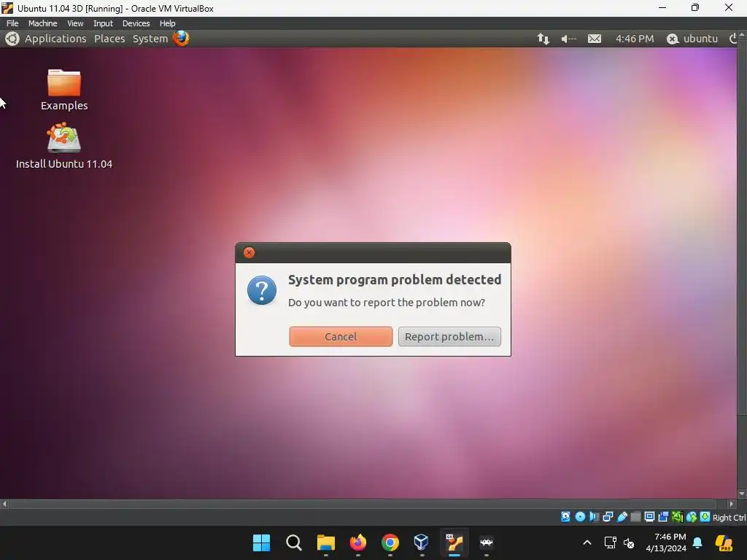The width and height of the screenshot is (747, 560).
Task: Open the Ubuntu sound volume indicator
Action: [x=568, y=39]
